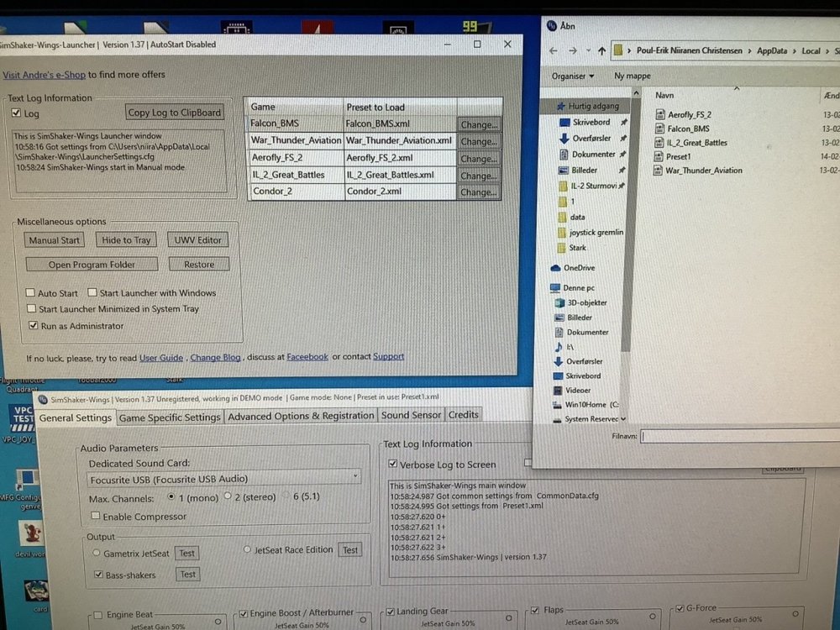840x630 pixels.
Task: Open recent locations dropdown arrow
Action: (x=588, y=51)
